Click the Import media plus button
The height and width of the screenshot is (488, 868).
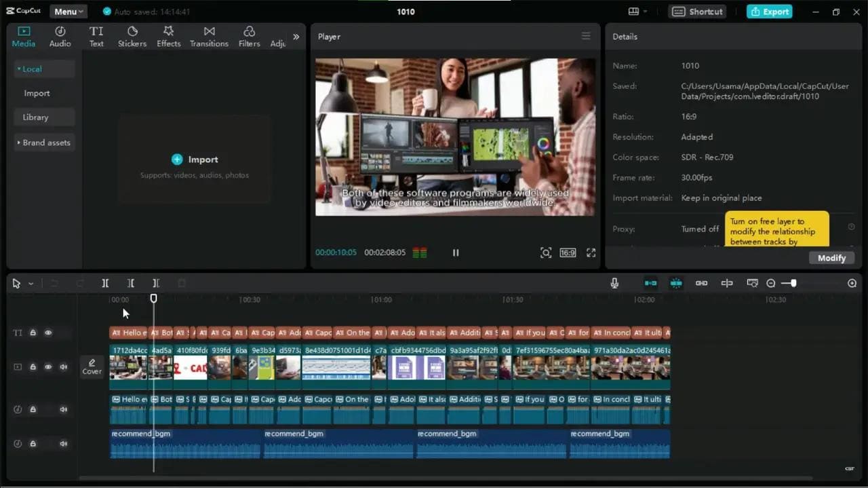(x=177, y=159)
